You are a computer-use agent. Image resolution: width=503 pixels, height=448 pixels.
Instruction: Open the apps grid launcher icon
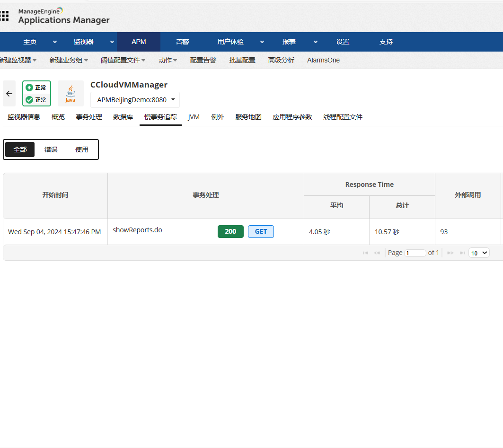(4, 16)
